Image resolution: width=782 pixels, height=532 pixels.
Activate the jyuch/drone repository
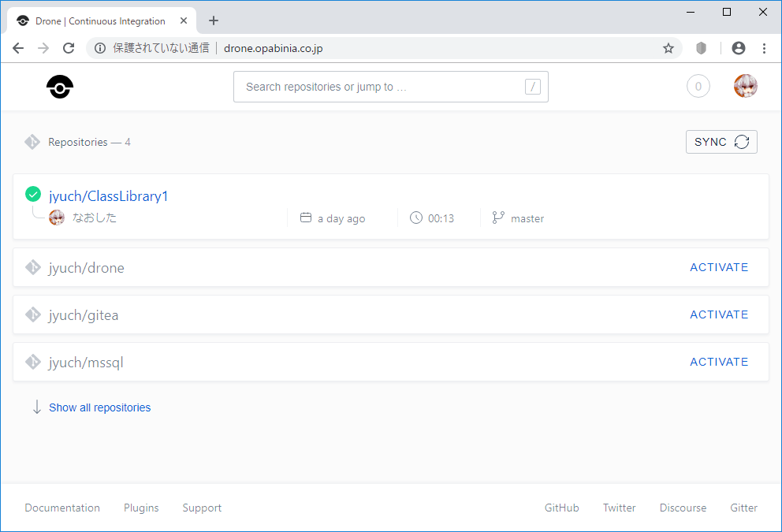[719, 267]
